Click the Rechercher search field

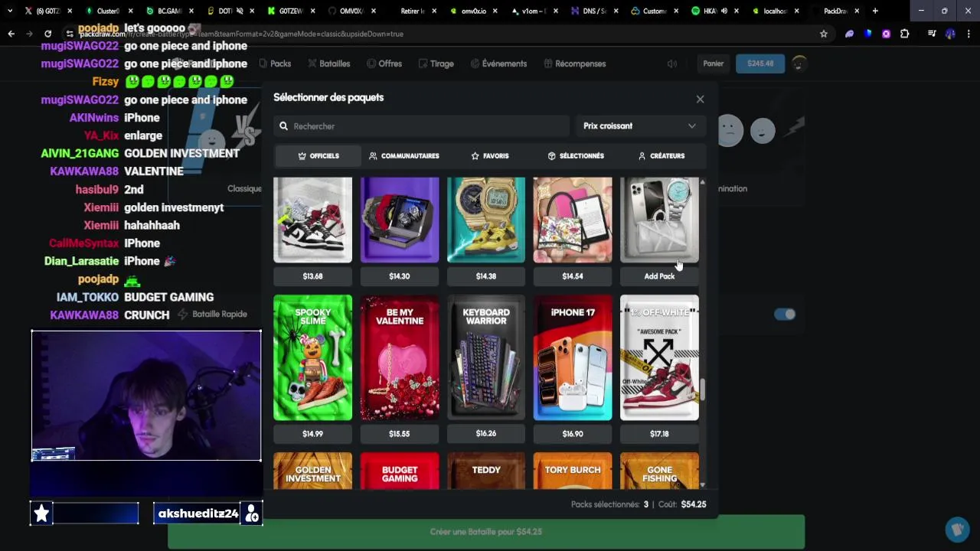(421, 126)
